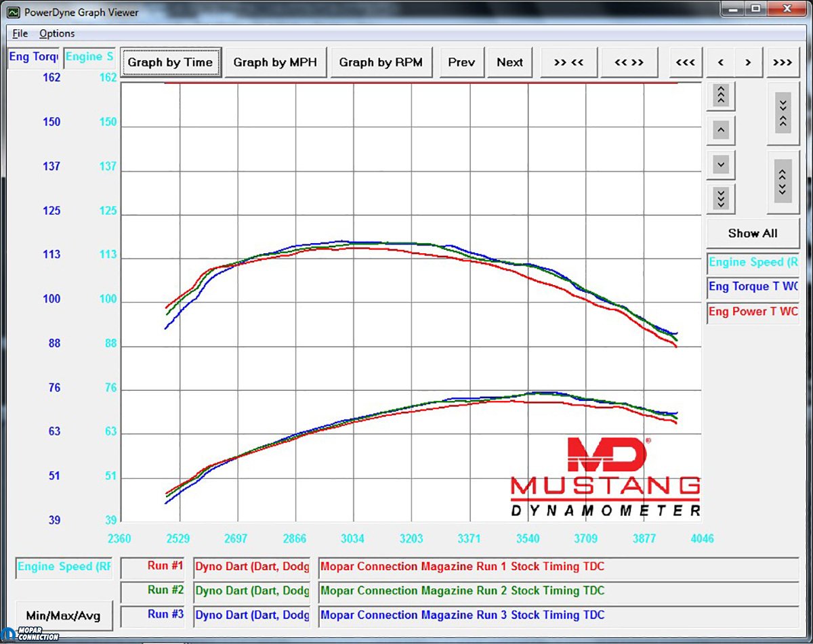
Task: Click the single up arrow button
Action: click(x=721, y=129)
